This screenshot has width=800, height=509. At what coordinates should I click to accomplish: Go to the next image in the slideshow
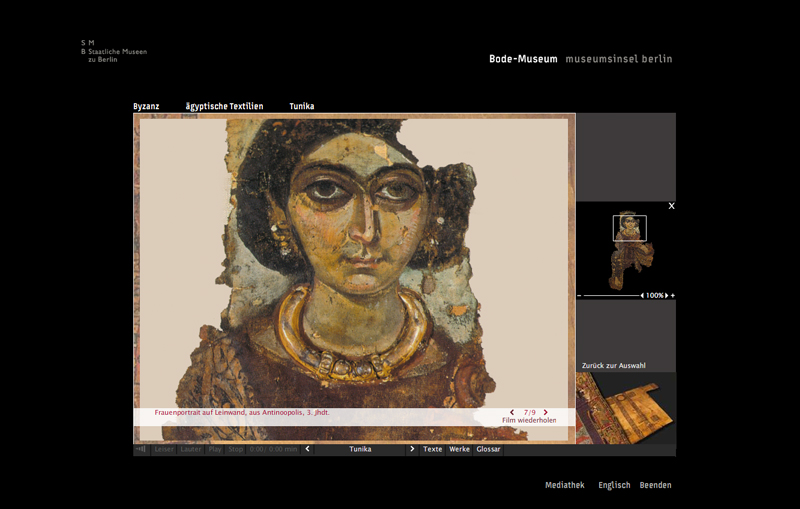[545, 412]
